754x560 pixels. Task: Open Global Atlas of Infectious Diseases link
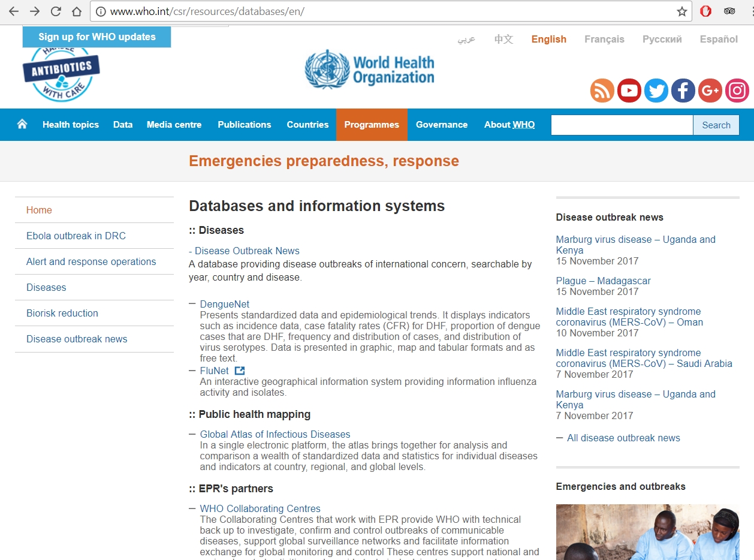tap(275, 434)
